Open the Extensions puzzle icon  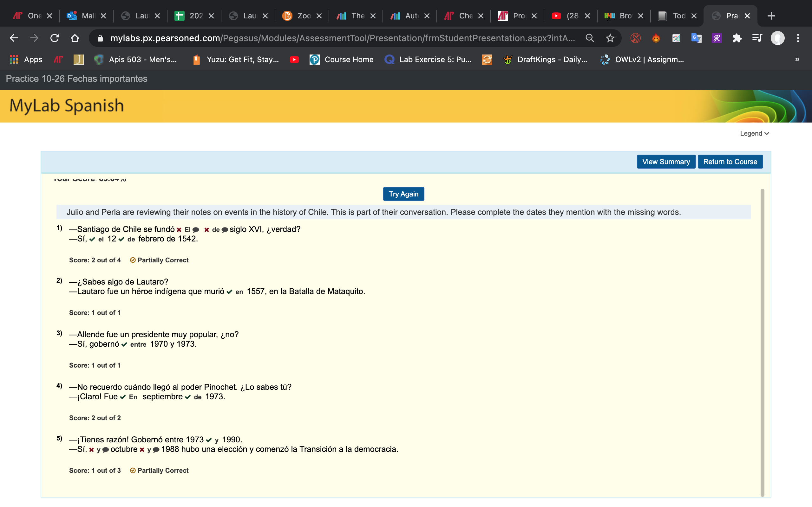pyautogui.click(x=737, y=38)
